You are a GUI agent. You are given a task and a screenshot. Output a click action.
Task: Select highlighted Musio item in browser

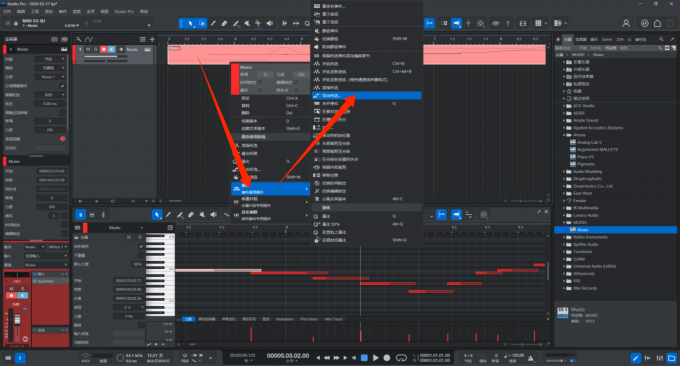pos(615,230)
